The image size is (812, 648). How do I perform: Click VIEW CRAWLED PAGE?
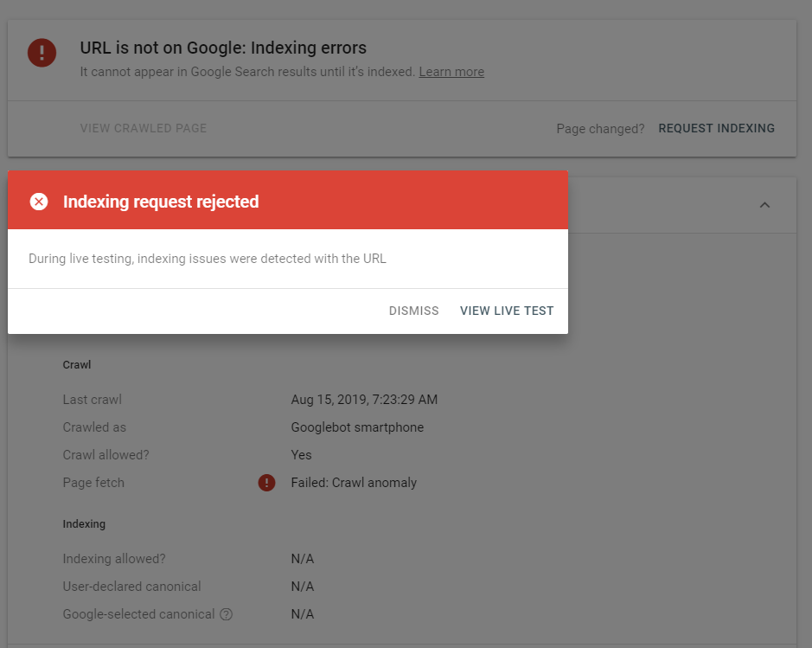point(144,128)
